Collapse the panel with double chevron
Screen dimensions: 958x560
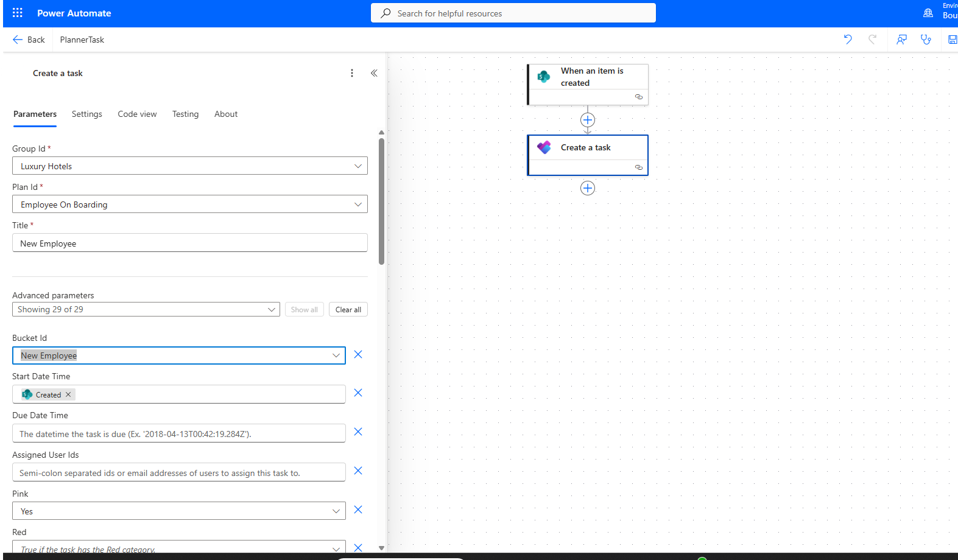click(374, 73)
